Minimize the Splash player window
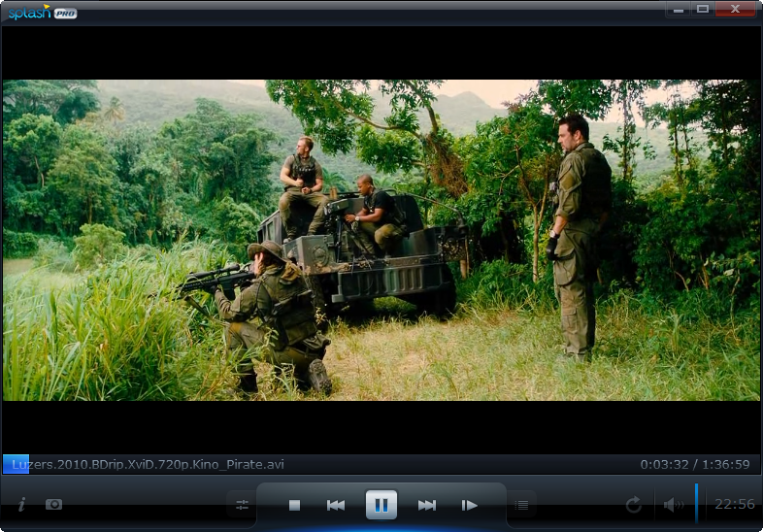 coord(679,9)
